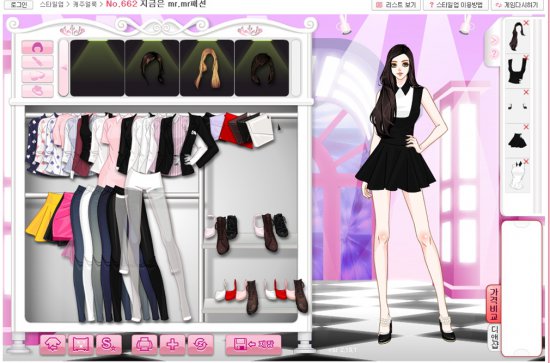The image size is (550, 363).
Task: Open the 스타일업 breadcrumb link
Action: click(x=52, y=5)
